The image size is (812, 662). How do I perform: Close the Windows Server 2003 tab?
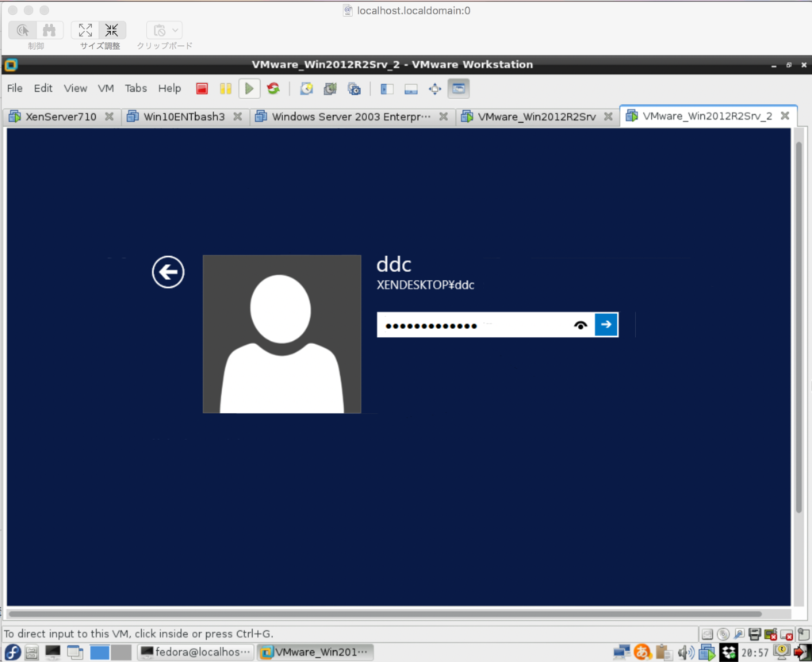443,116
